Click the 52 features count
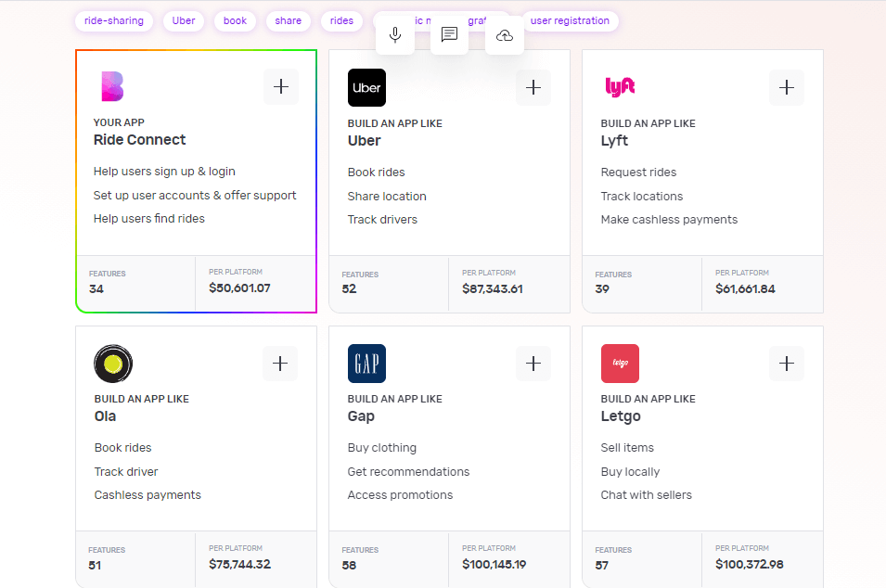 point(349,289)
